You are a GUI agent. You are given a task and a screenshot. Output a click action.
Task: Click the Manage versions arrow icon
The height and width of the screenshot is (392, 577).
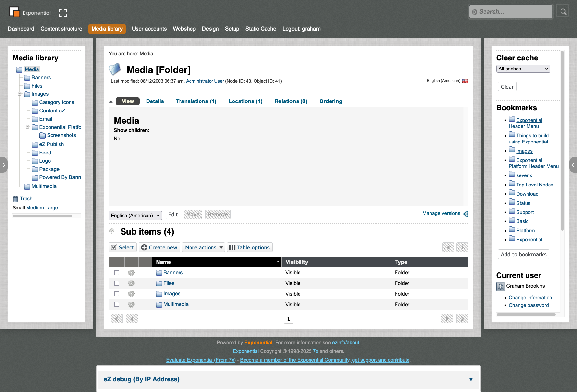465,214
